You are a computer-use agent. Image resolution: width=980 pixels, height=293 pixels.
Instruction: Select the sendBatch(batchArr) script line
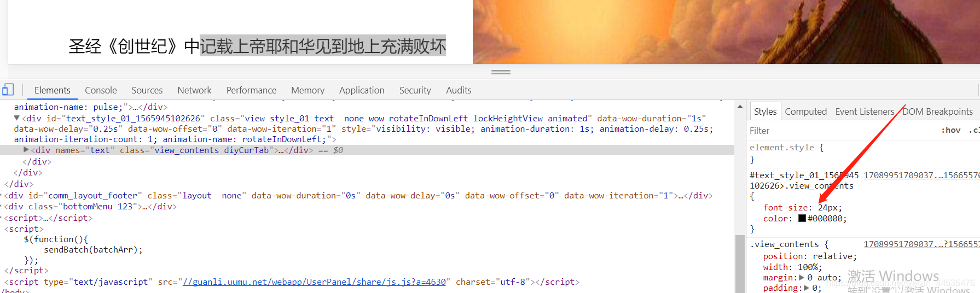coord(93,250)
